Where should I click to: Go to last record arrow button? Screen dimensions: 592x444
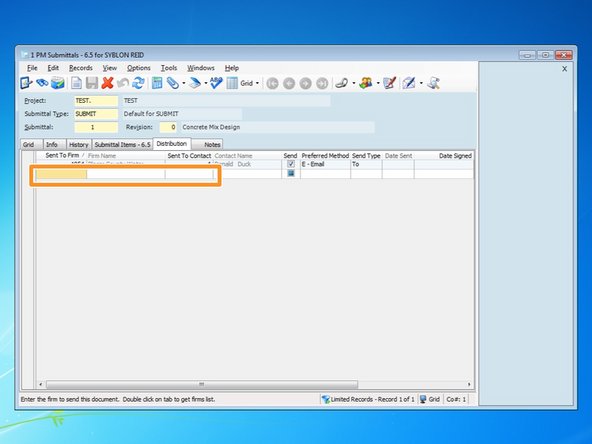(x=322, y=83)
